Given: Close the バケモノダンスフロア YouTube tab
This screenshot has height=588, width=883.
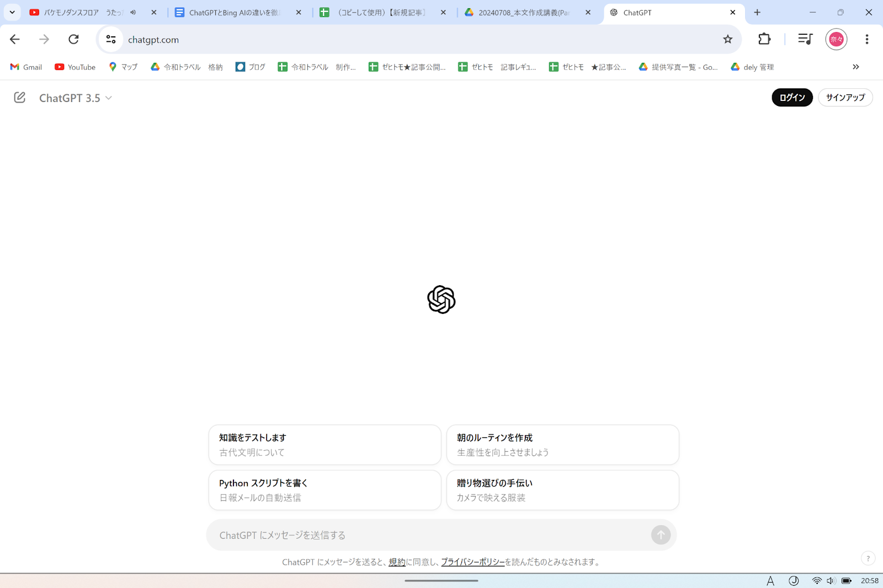Looking at the screenshot, I should click(x=154, y=12).
